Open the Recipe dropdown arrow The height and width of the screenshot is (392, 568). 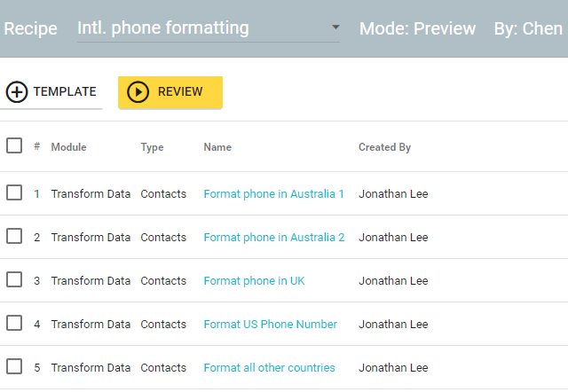[335, 27]
